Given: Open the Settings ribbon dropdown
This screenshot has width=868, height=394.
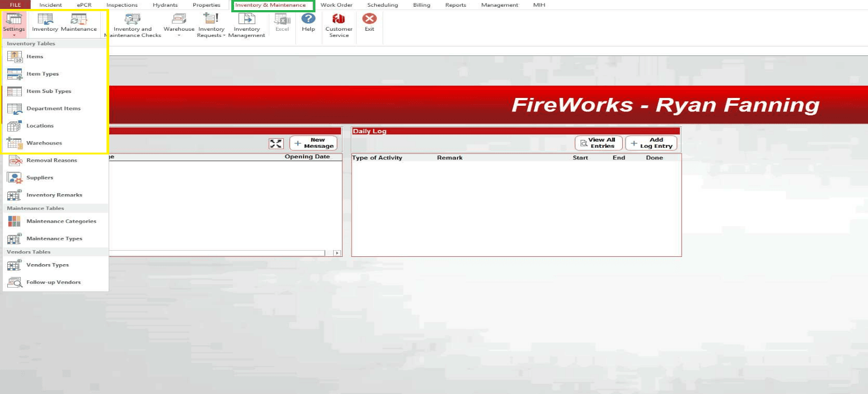Looking at the screenshot, I should click(14, 25).
